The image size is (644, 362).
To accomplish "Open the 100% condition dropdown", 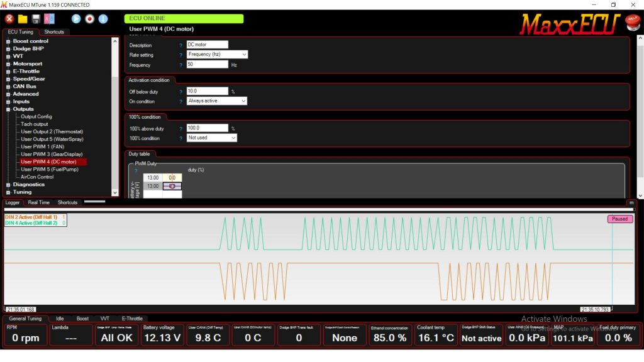I will (x=212, y=138).
